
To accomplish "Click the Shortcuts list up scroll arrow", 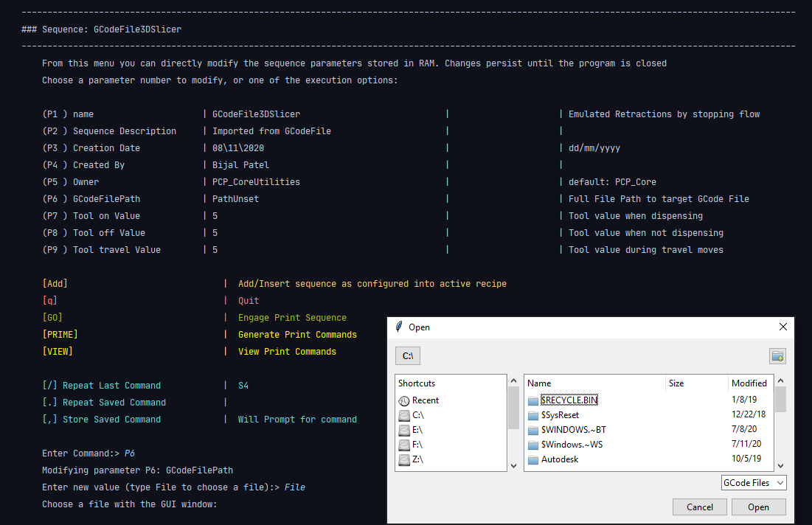I will click(514, 380).
